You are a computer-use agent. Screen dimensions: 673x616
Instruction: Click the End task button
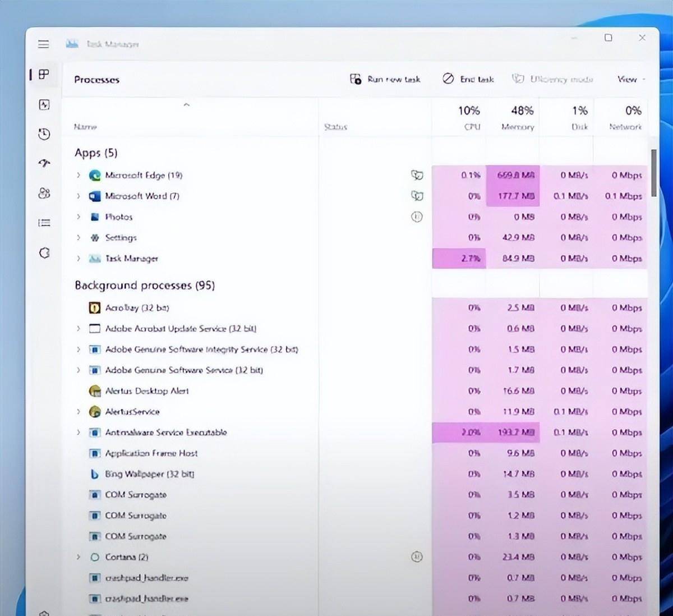468,79
